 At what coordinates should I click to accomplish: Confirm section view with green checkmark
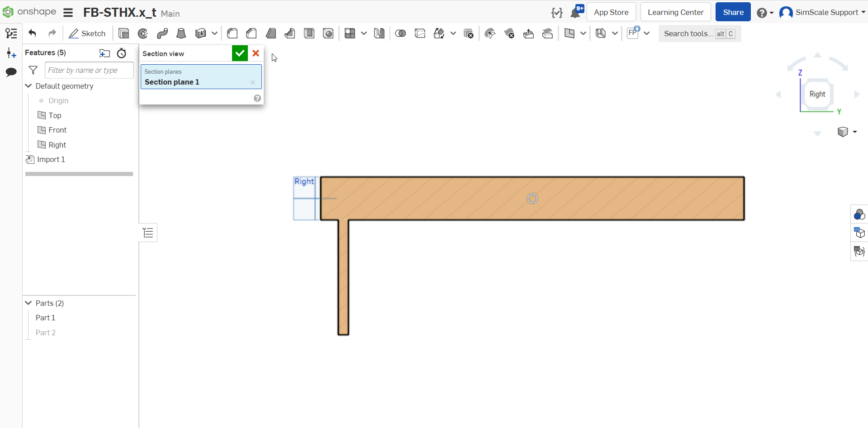tap(240, 53)
